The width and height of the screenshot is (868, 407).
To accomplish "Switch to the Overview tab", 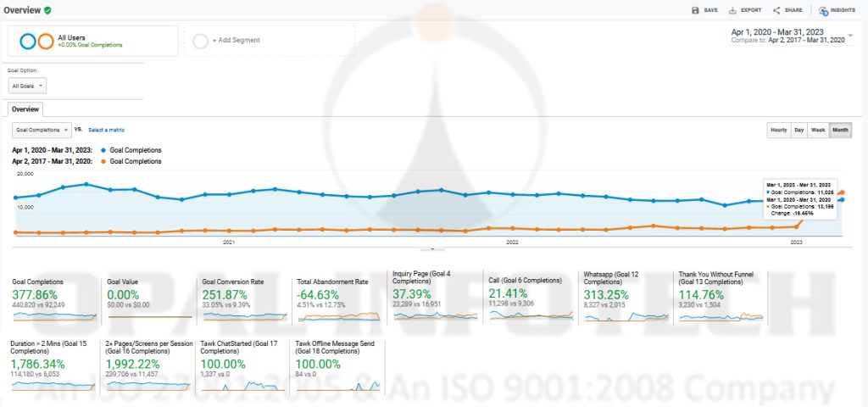I will coord(25,109).
